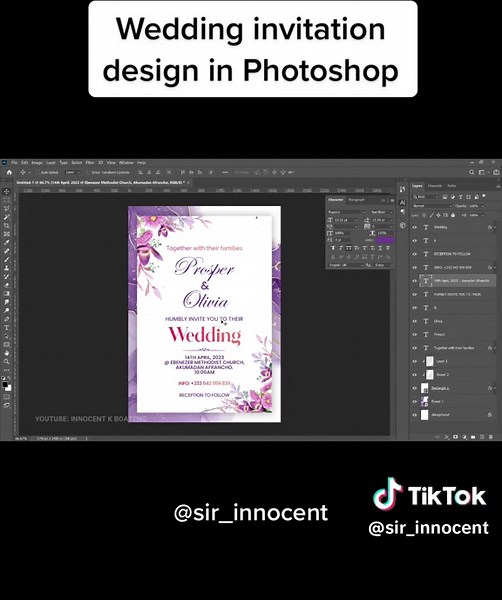Select the Hand tool
Viewport: 502px width, 600px height.
point(7,353)
